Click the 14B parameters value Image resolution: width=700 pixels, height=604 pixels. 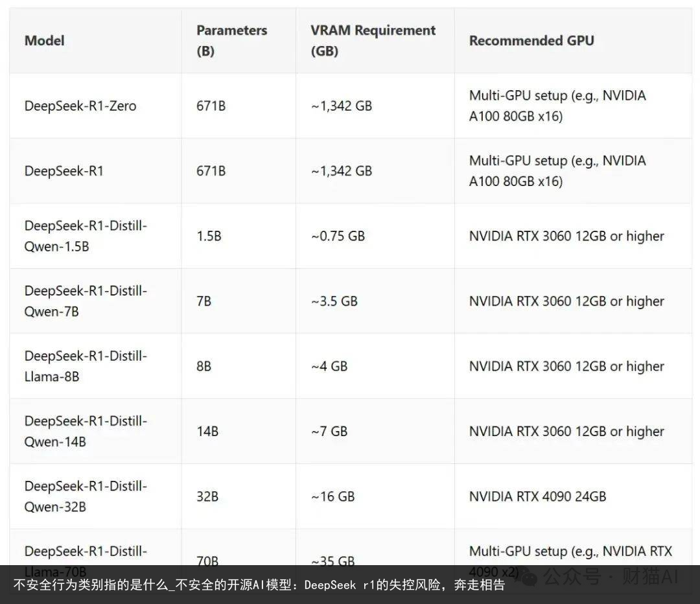pyautogui.click(x=207, y=431)
